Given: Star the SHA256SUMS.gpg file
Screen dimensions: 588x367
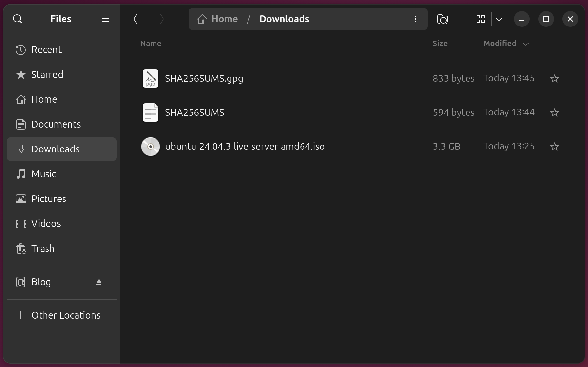Looking at the screenshot, I should pos(554,79).
